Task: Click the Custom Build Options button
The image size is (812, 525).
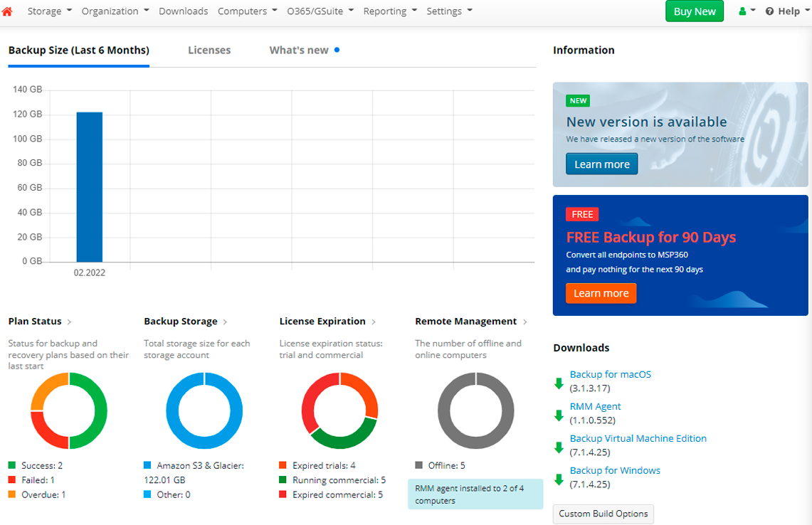Action: tap(603, 514)
